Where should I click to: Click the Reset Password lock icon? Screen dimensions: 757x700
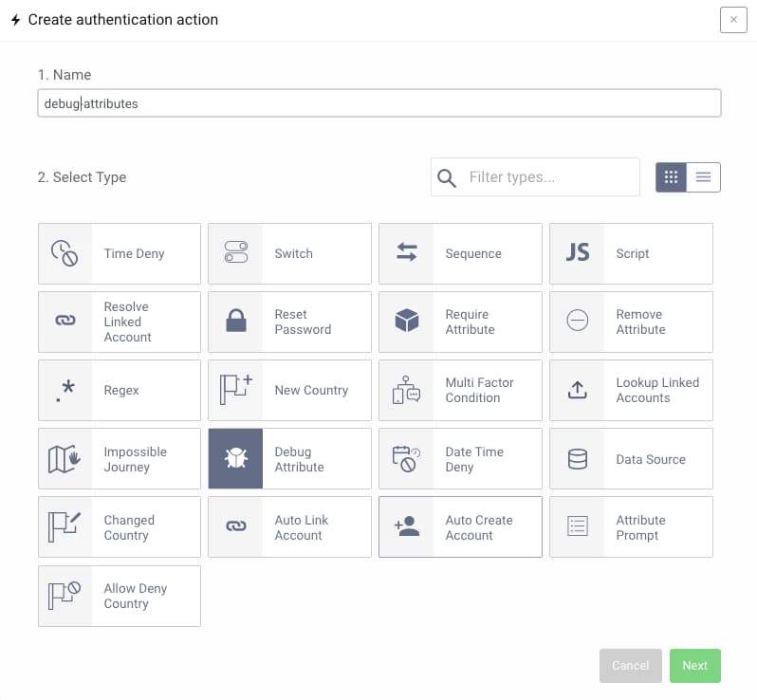pyautogui.click(x=235, y=322)
